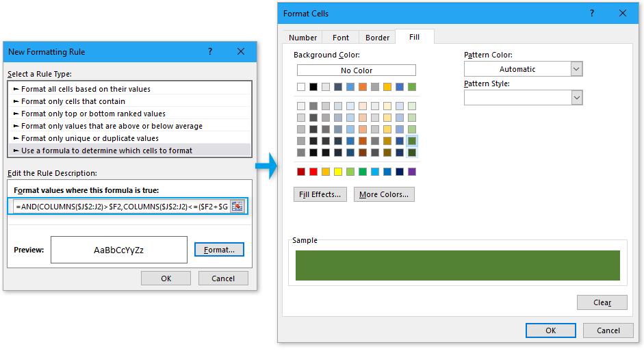
Task: Click Cancel in New Formatting Rule dialog
Action: [x=223, y=278]
